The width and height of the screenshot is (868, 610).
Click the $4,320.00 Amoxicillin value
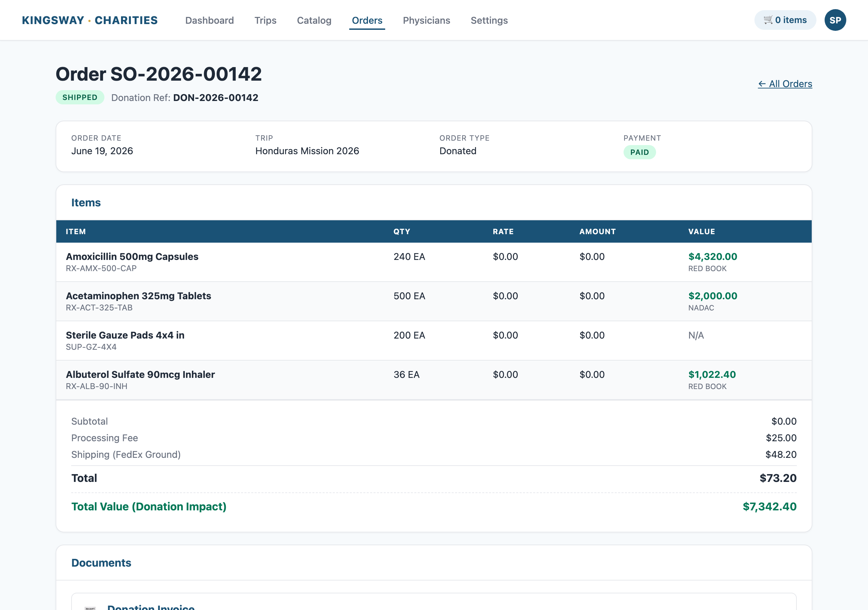coord(713,257)
